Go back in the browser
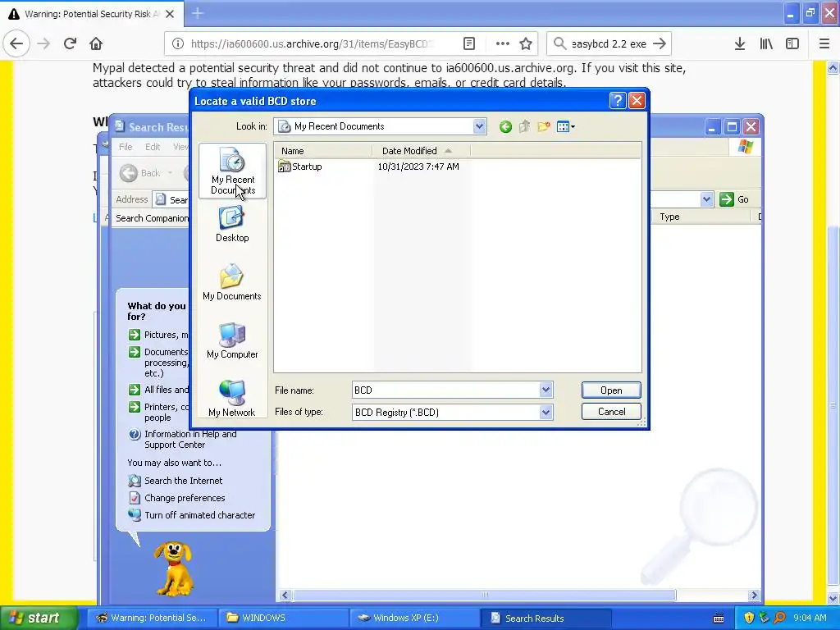This screenshot has height=630, width=840. (x=16, y=44)
